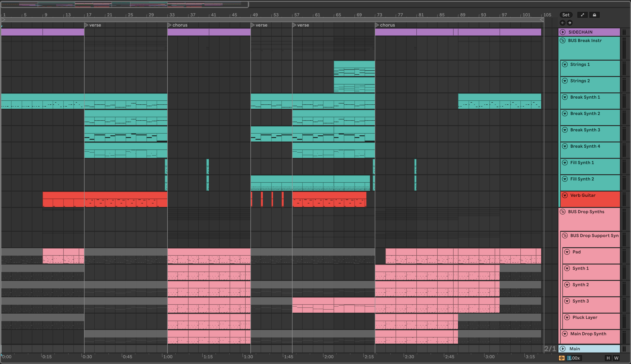The width and height of the screenshot is (631, 364).
Task: Unfold the Strings 1 track
Action: 565,65
